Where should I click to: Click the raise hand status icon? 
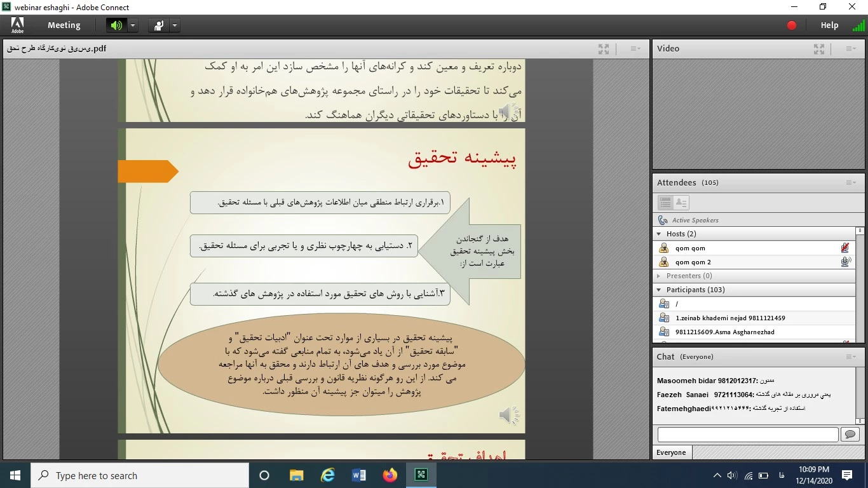(x=158, y=25)
